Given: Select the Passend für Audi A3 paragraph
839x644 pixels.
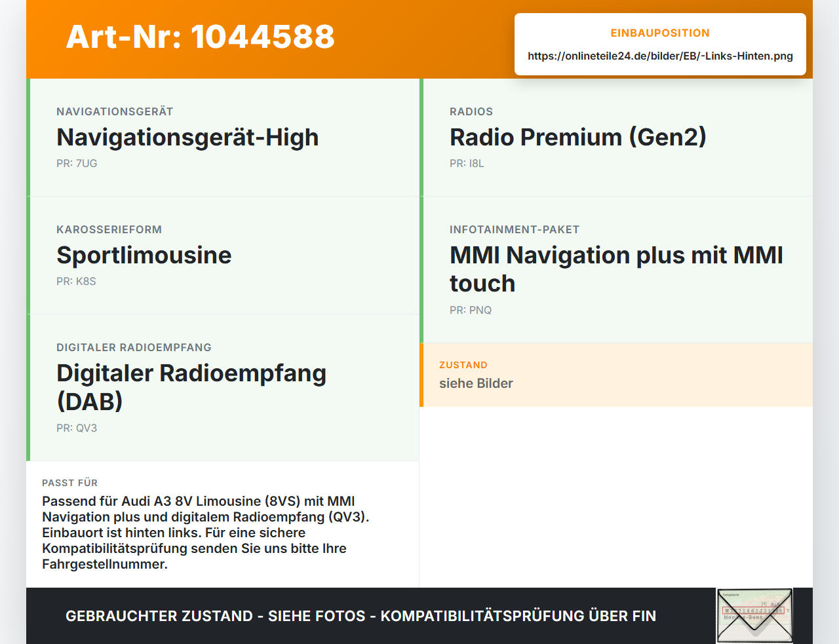Looking at the screenshot, I should click(x=206, y=533).
